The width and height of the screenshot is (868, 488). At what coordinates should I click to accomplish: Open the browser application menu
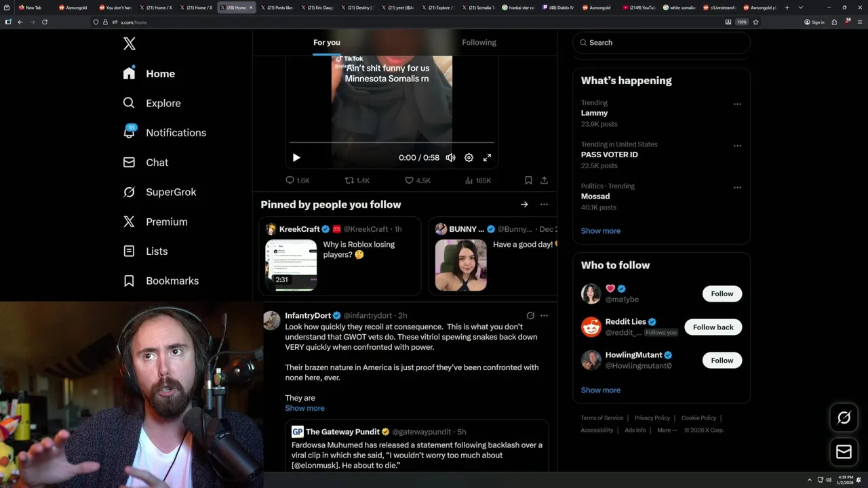coord(859,22)
